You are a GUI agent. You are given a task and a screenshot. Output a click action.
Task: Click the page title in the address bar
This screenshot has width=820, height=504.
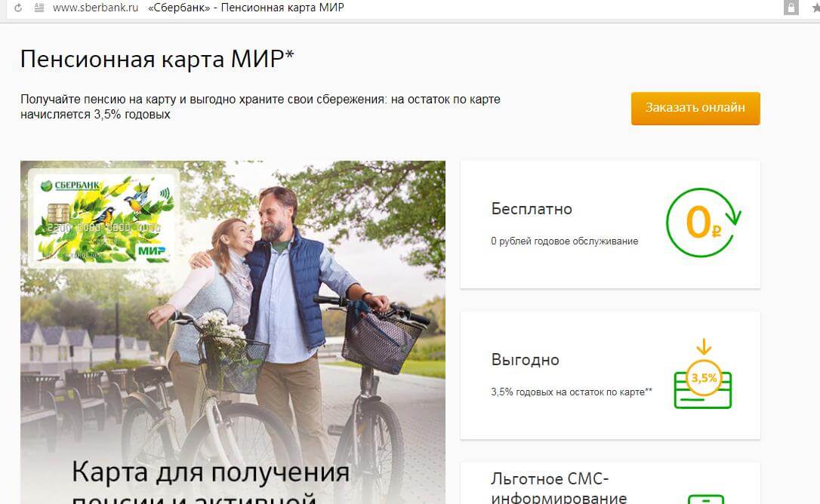246,8
